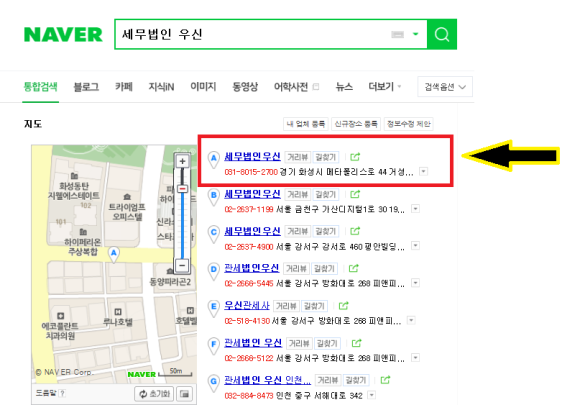Click the green share icon for result C
580x405 pixels.
(x=355, y=231)
